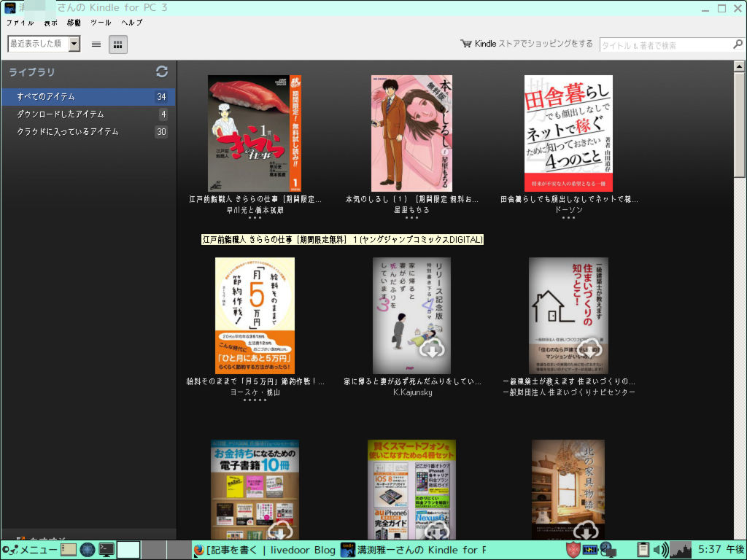Image resolution: width=747 pixels, height=560 pixels.
Task: Select ダウンロードしたアイテム filter
Action: 88,114
